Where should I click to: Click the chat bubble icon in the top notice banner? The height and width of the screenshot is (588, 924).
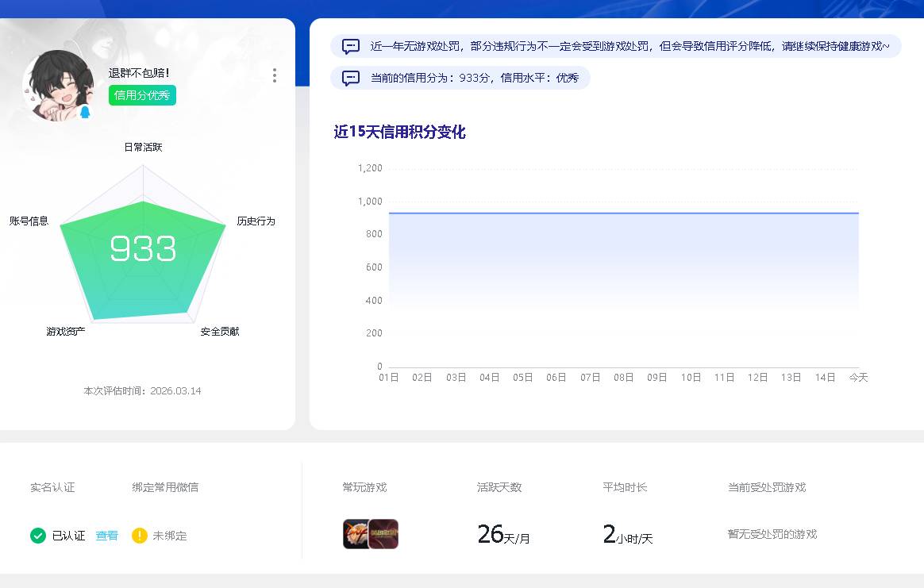(349, 47)
